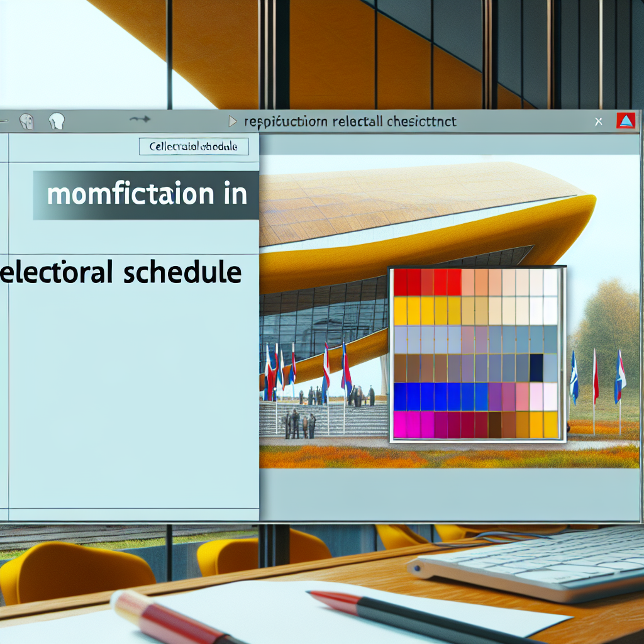Select the leftmost yellow swatch in second row
The image size is (644, 644).
[x=400, y=311]
